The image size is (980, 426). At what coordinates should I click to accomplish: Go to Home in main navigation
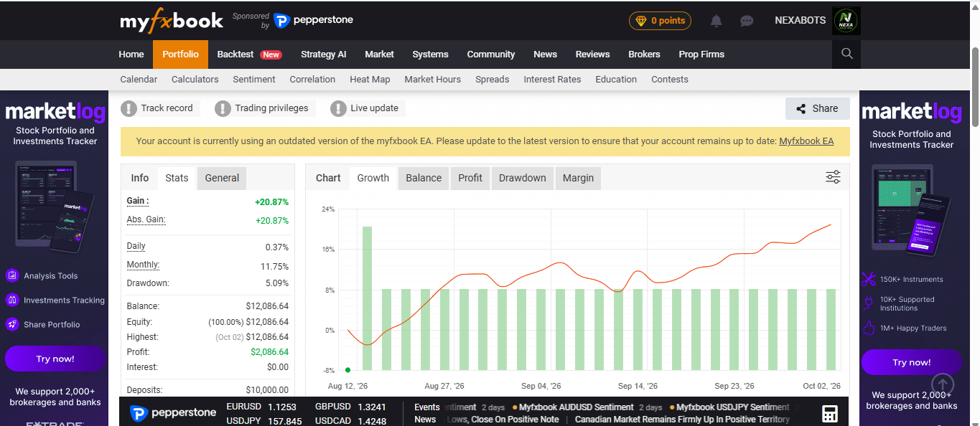tap(131, 54)
